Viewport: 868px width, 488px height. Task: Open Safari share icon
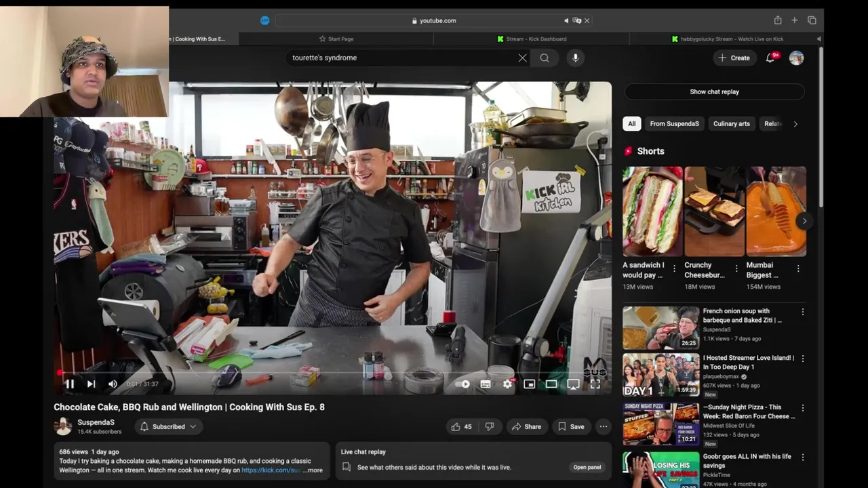coord(778,20)
